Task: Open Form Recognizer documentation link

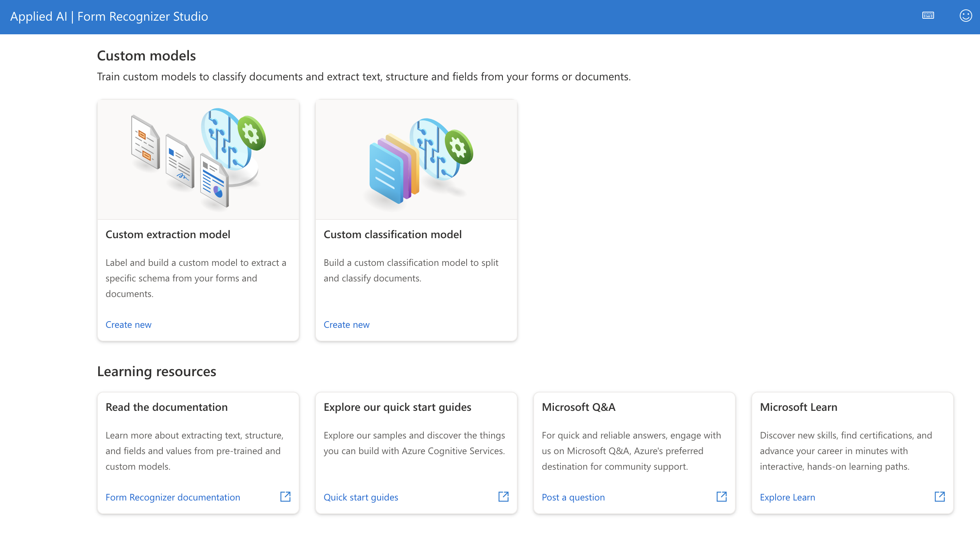Action: pyautogui.click(x=173, y=497)
